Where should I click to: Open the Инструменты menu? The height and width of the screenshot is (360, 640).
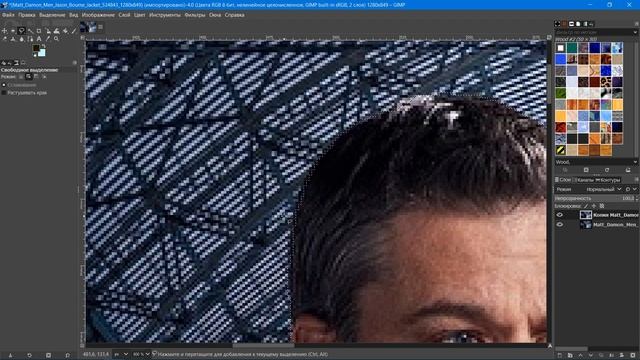click(164, 15)
